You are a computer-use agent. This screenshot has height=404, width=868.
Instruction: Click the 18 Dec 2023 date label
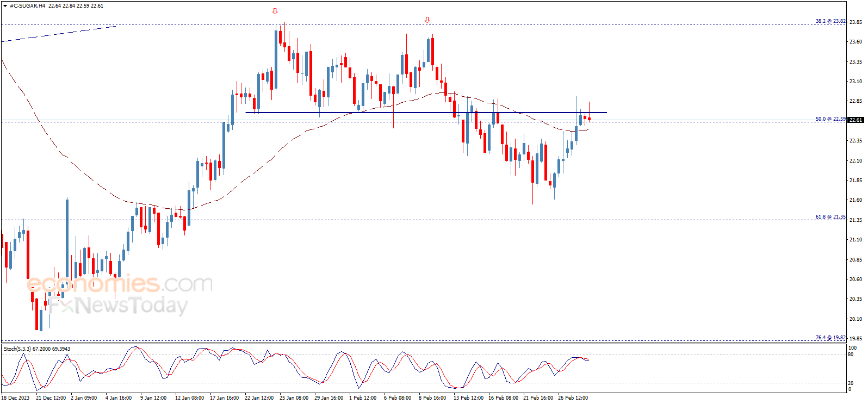(15, 398)
